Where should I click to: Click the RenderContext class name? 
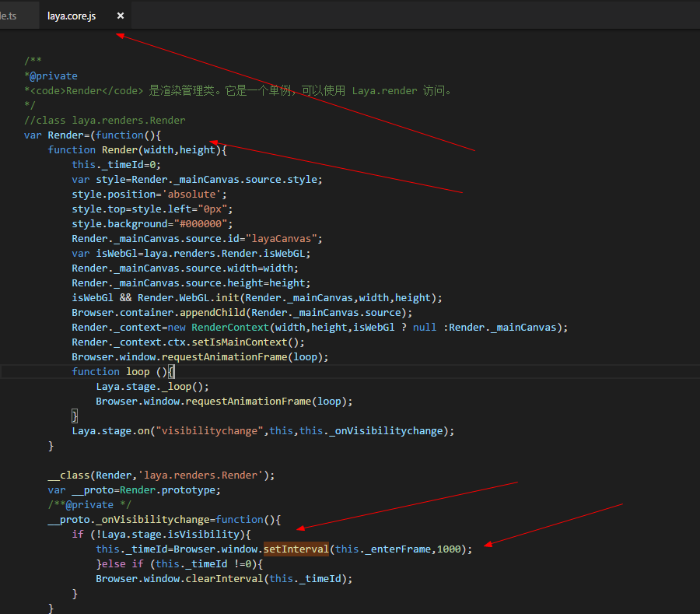(x=230, y=328)
